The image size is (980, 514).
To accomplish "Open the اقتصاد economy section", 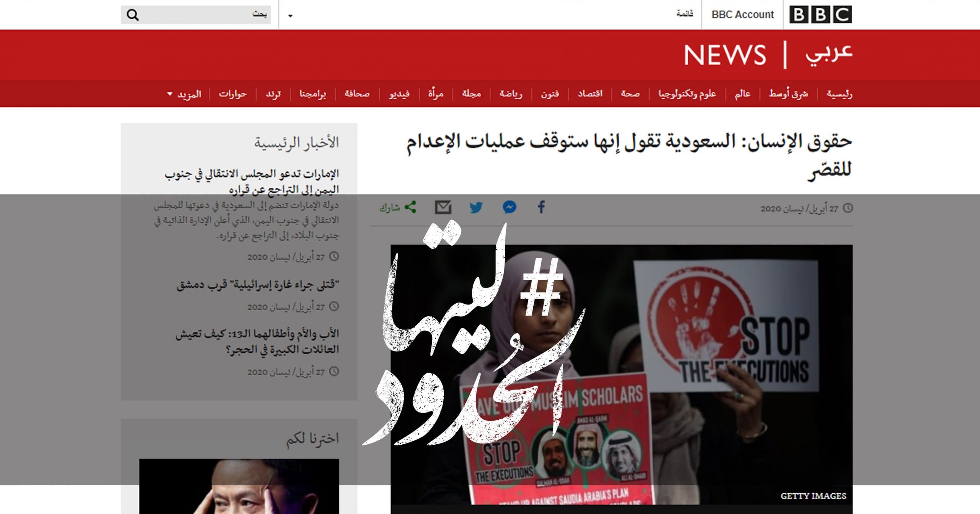I will click(x=590, y=93).
